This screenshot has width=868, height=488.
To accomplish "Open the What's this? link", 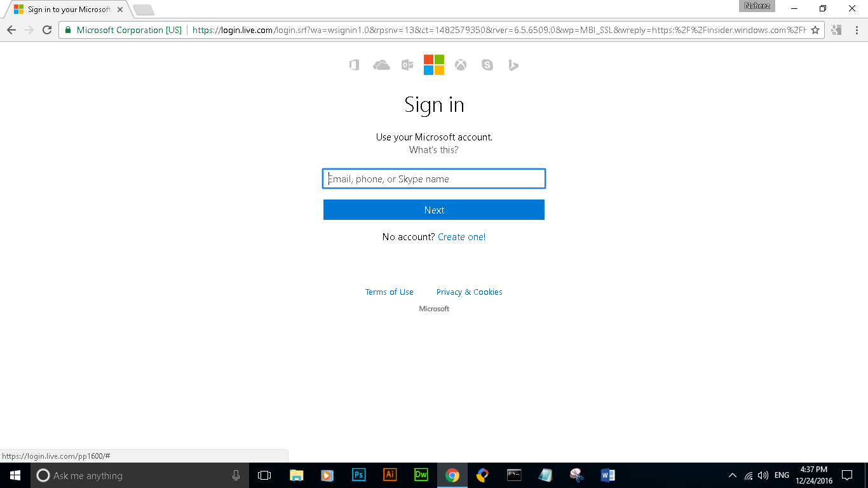I will [x=433, y=150].
